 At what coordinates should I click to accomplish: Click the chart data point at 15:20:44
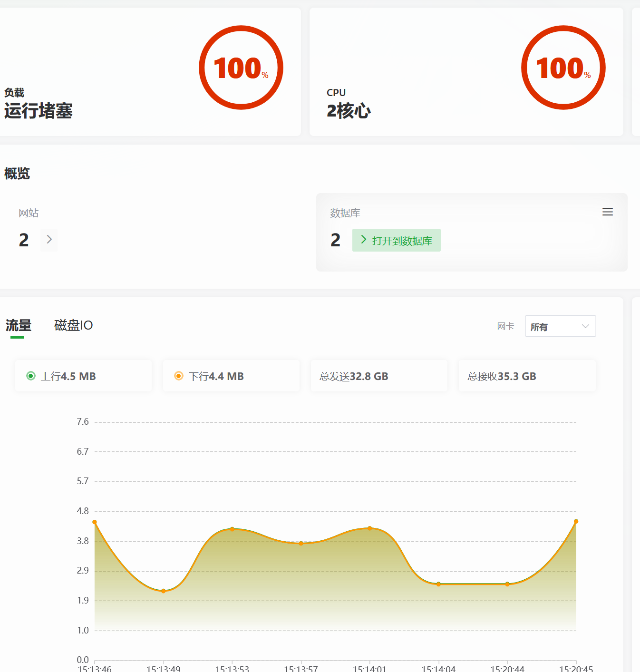[x=507, y=584]
